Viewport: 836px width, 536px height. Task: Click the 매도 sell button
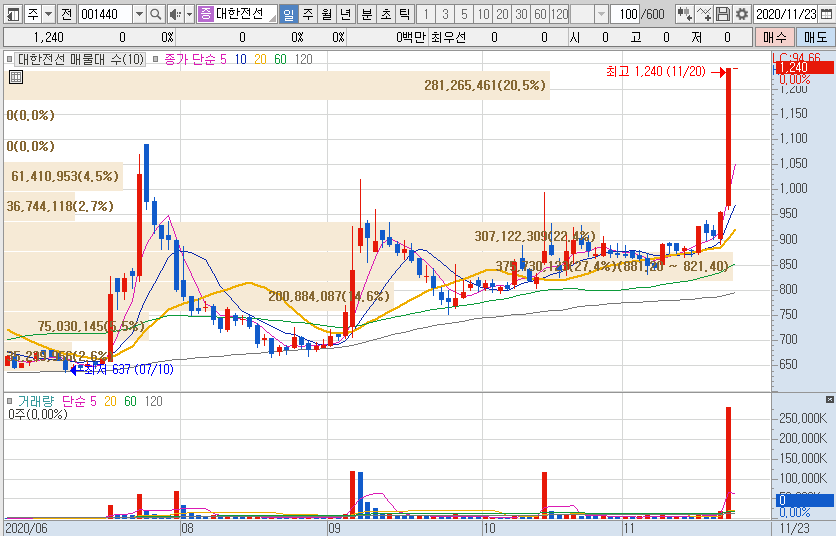tap(815, 37)
